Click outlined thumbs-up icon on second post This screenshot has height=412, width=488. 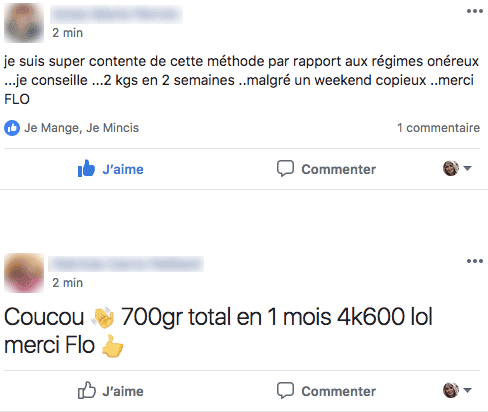(87, 390)
